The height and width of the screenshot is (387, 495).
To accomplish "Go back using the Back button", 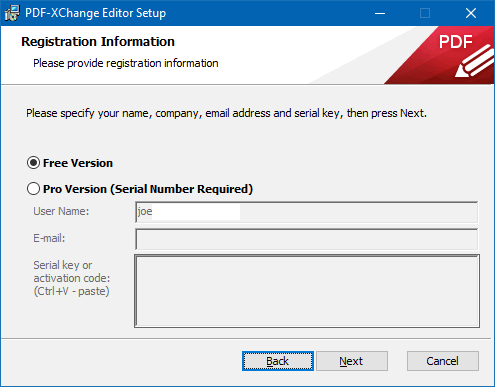I will (x=278, y=361).
